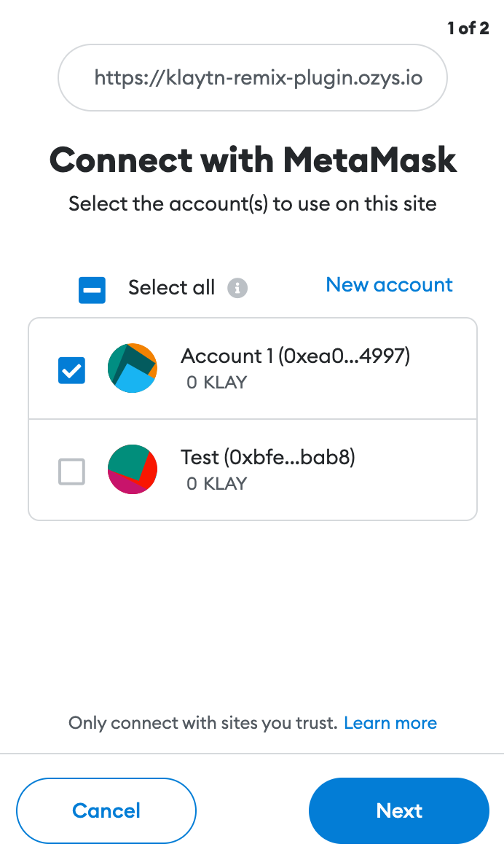
Task: Click Only connect with sites you trust text
Action: (202, 723)
